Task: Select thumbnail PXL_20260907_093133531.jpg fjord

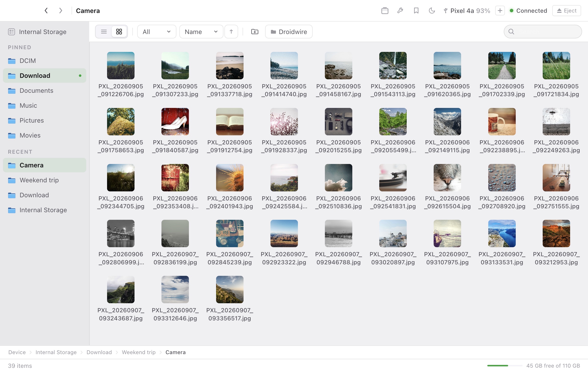Action: pos(502,233)
